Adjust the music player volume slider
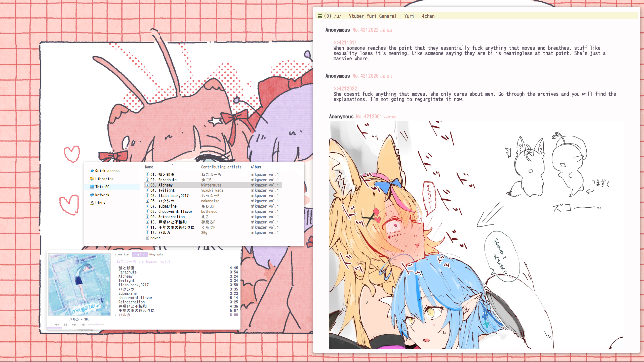The width and height of the screenshot is (644, 362). 96,325
